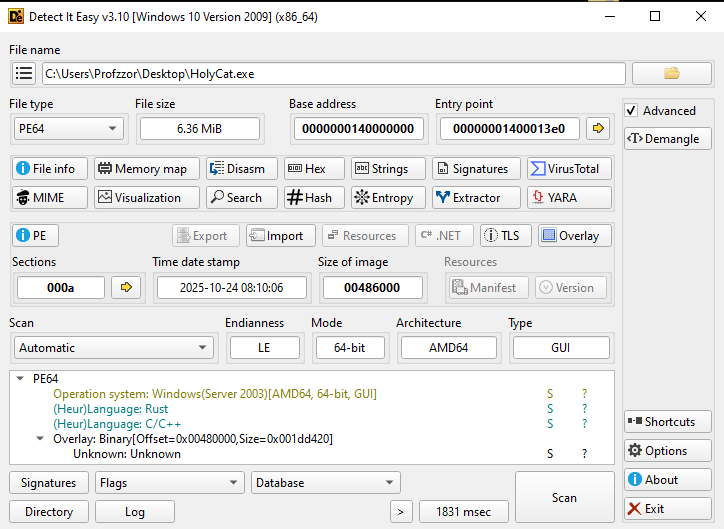Run the YARA scanner
The height and width of the screenshot is (529, 724).
(x=569, y=198)
